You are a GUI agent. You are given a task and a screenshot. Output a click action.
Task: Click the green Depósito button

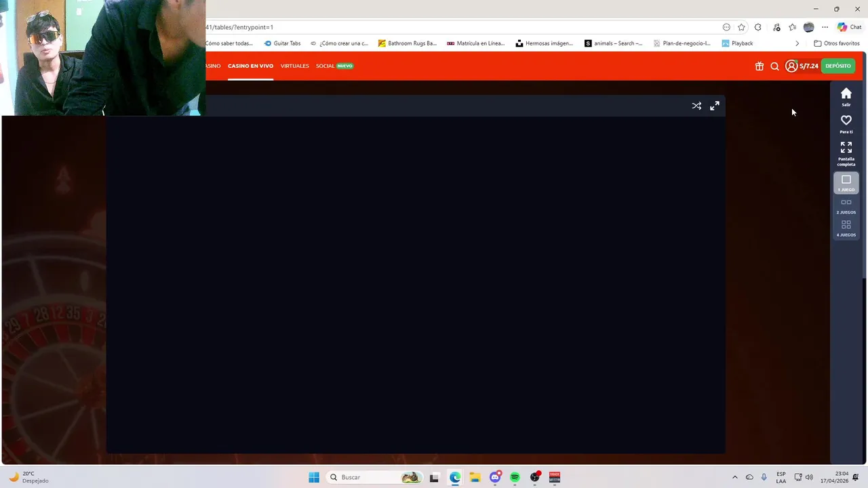[x=838, y=66]
